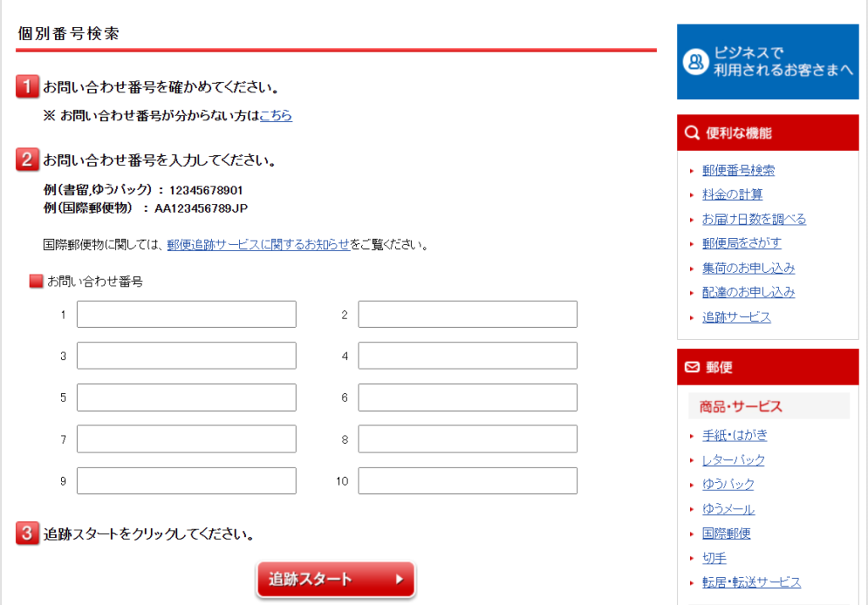Image resolution: width=868 pixels, height=605 pixels.
Task: Click into tracking number field 5
Action: (186, 397)
